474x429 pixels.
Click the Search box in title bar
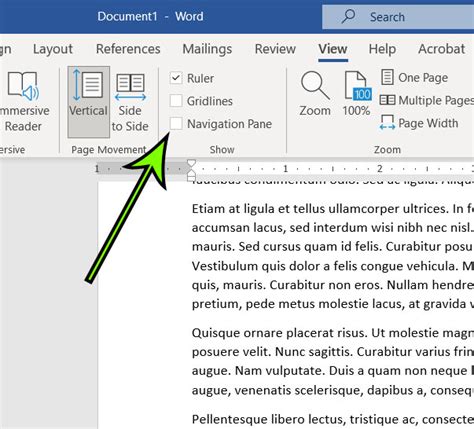(x=398, y=17)
